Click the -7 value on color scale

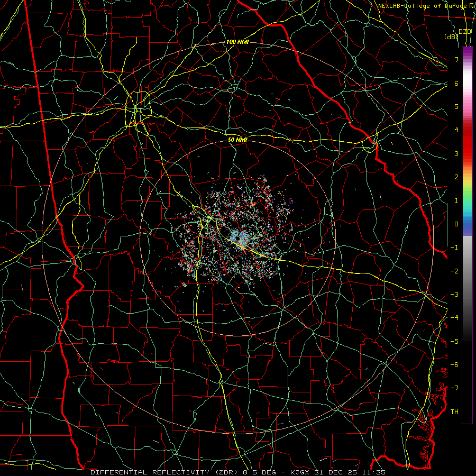click(x=454, y=388)
